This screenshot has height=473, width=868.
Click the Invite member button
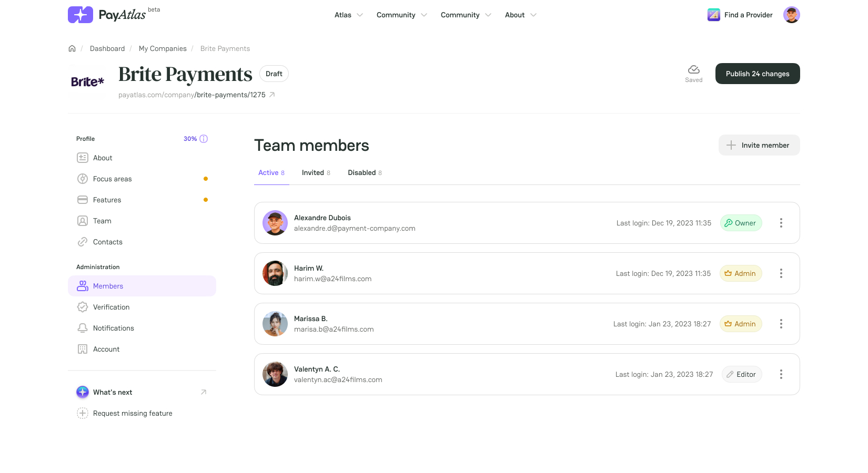tap(759, 145)
